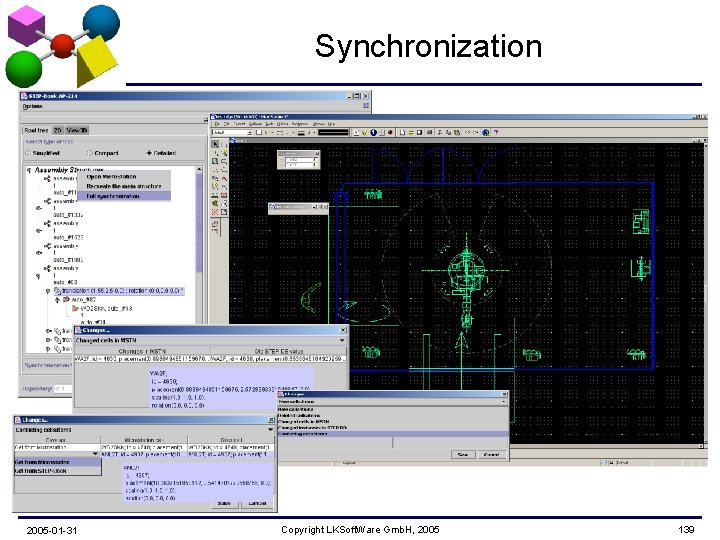Click Cancel in Conflicting cells Changes dialog
The height and width of the screenshot is (540, 720).
tap(257, 504)
